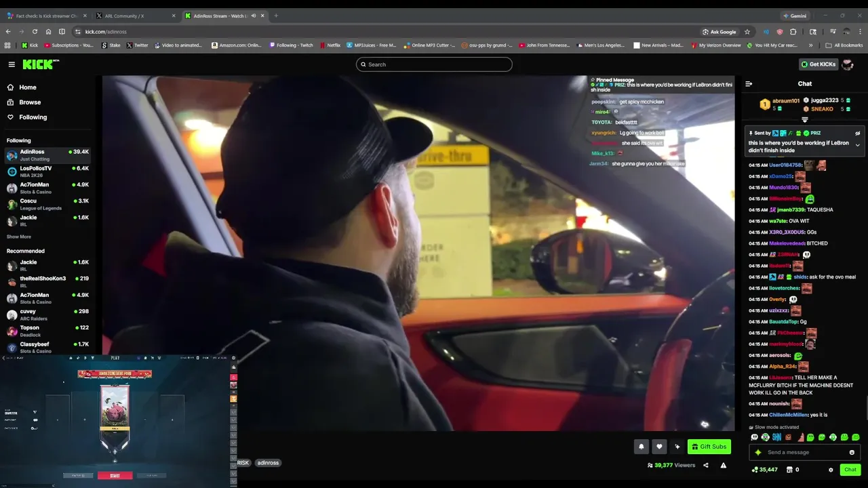This screenshot has height=488, width=868.
Task: Expand the pinned message chevron
Action: point(857,145)
